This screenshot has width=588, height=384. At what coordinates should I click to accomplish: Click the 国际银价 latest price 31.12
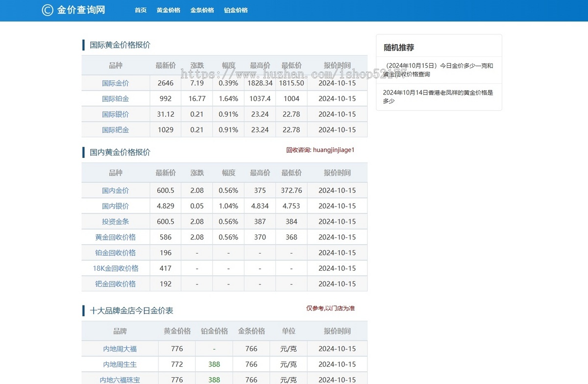[166, 114]
